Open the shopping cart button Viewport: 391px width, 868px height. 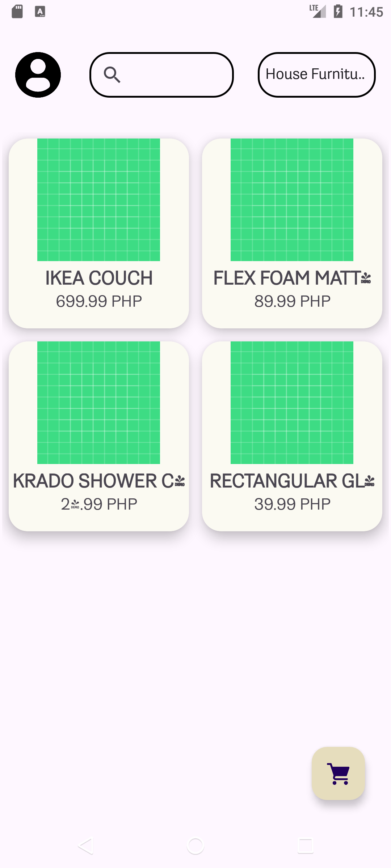pos(338,773)
